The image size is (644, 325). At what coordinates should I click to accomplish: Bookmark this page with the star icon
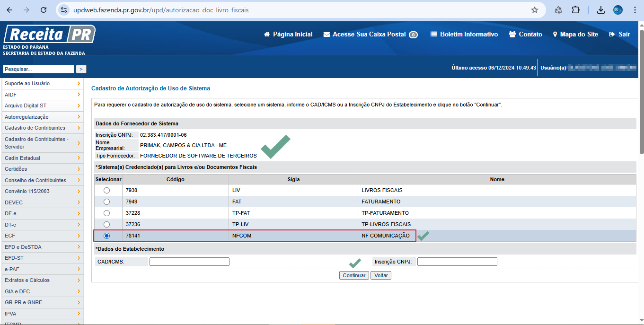coord(535,10)
